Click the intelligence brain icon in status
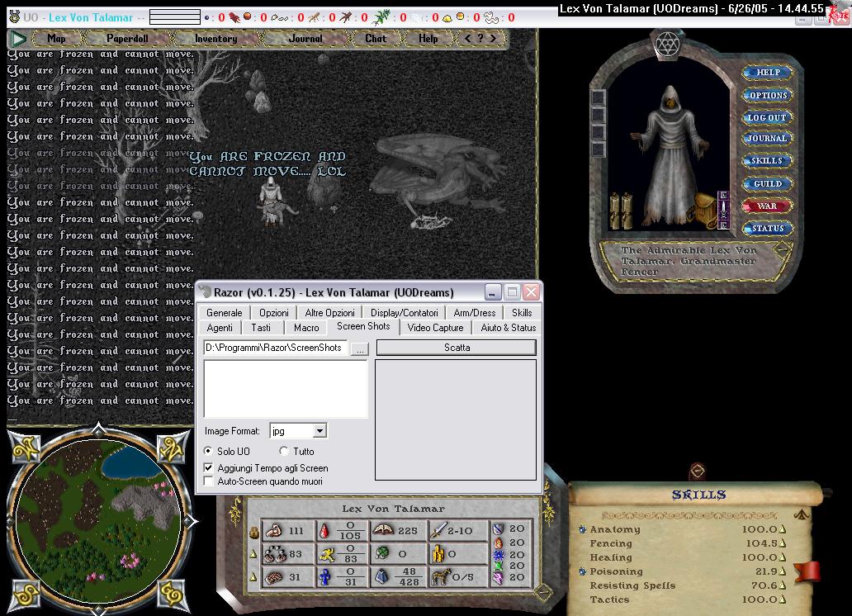852x616 pixels. pyautogui.click(x=273, y=577)
